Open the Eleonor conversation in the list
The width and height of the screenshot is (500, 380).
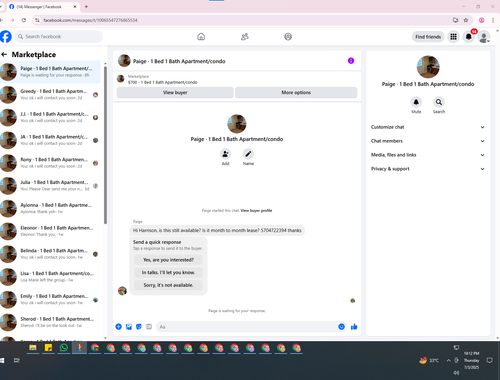pos(50,231)
